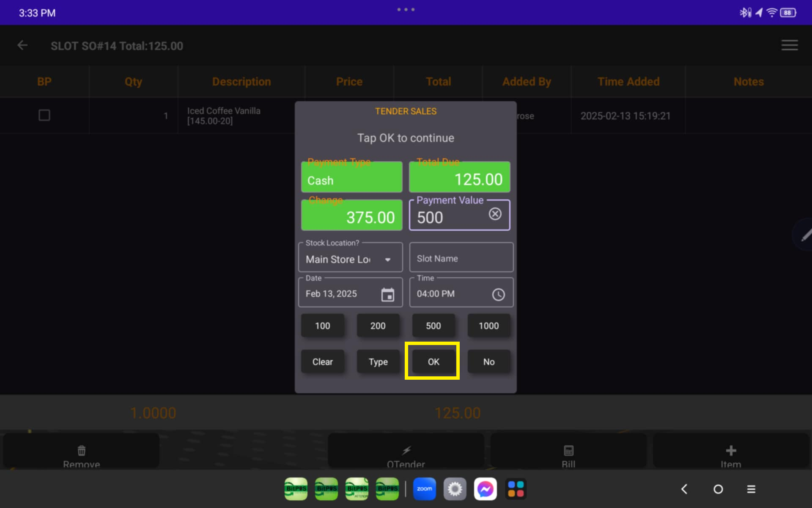
Task: Check the BP checkbox for Iced Coffee
Action: click(x=44, y=115)
